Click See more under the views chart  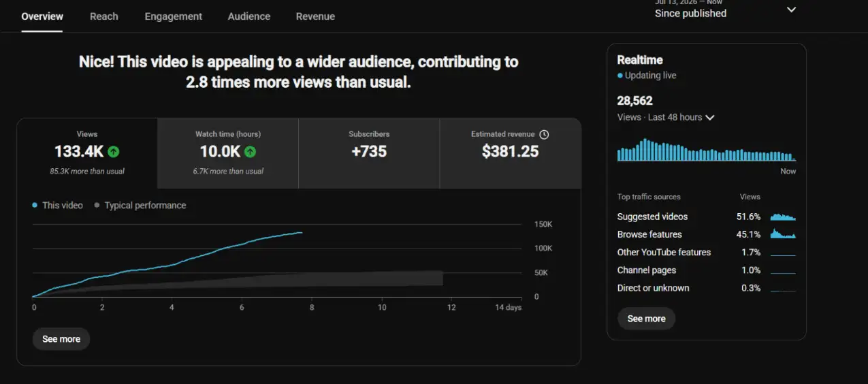point(61,339)
